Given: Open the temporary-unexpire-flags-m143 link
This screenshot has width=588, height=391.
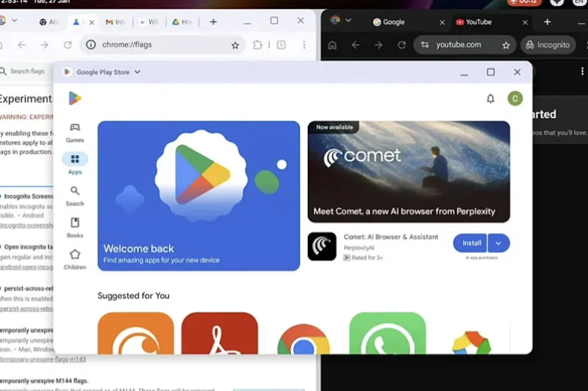Looking at the screenshot, I should pyautogui.click(x=43, y=359).
